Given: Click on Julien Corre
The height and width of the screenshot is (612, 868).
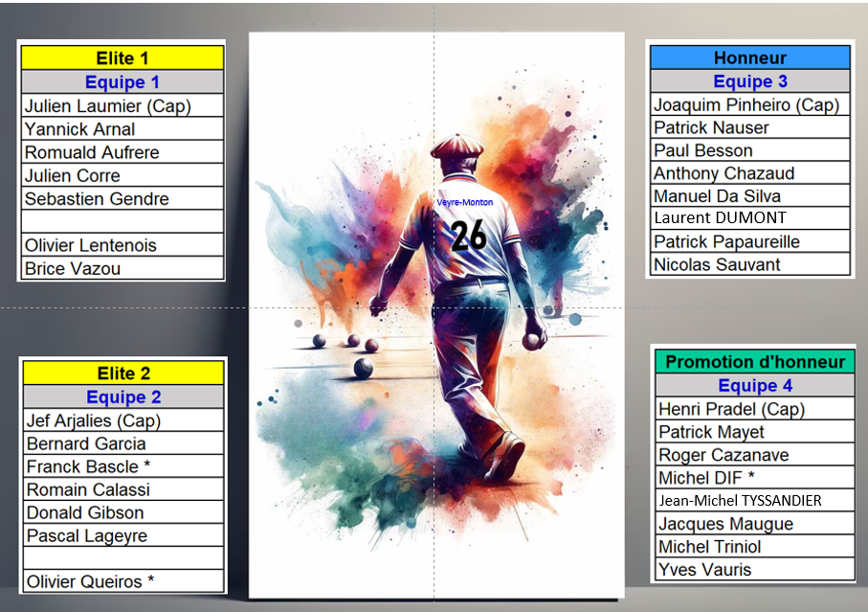Looking at the screenshot, I should [x=122, y=175].
